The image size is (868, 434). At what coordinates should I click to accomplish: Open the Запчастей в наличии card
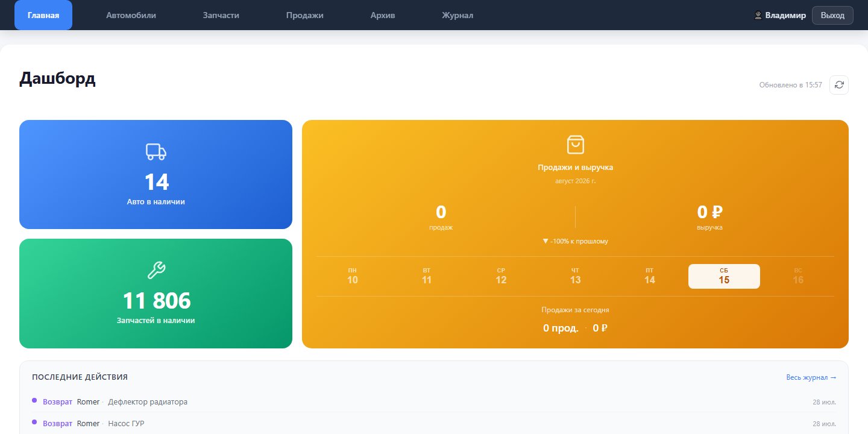[x=156, y=294]
